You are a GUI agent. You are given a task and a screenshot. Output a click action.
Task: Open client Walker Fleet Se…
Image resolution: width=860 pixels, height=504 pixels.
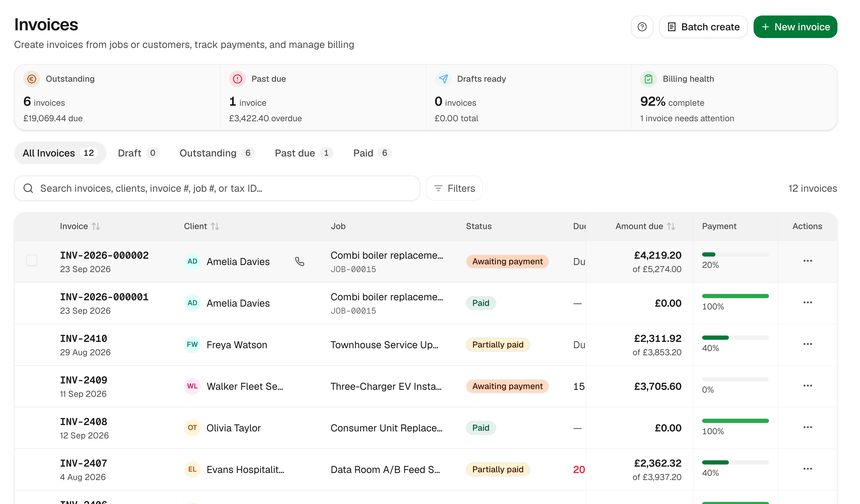click(x=245, y=386)
